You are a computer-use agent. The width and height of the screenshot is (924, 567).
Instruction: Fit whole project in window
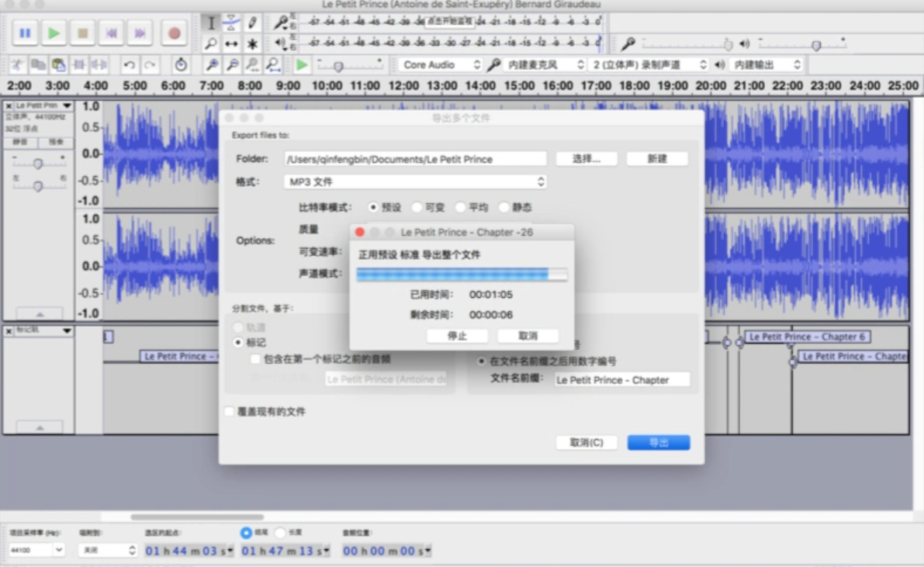point(273,65)
